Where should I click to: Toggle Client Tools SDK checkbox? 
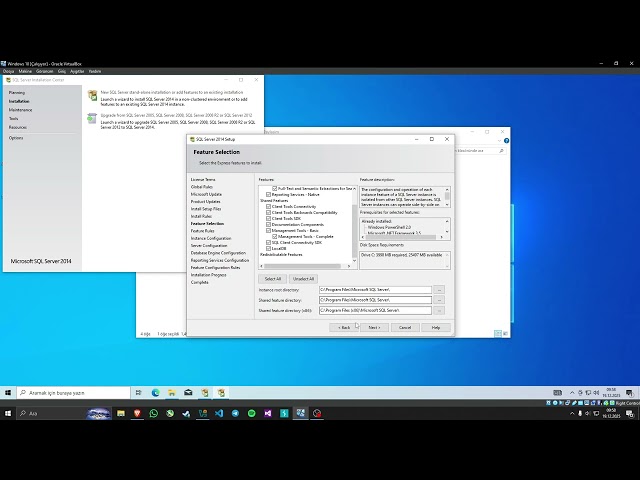point(268,218)
